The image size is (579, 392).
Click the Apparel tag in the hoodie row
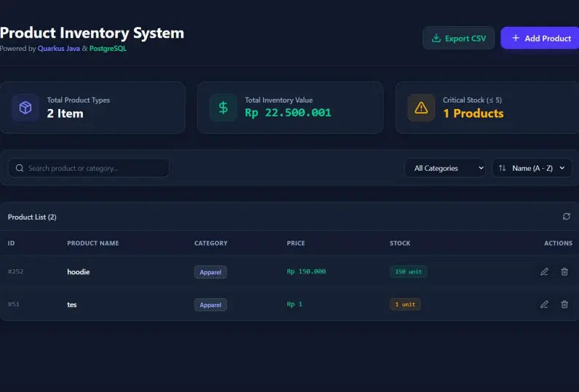[x=210, y=272]
